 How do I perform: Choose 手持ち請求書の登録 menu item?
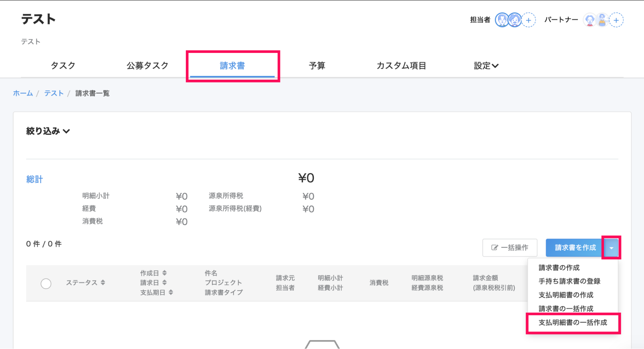pos(569,281)
